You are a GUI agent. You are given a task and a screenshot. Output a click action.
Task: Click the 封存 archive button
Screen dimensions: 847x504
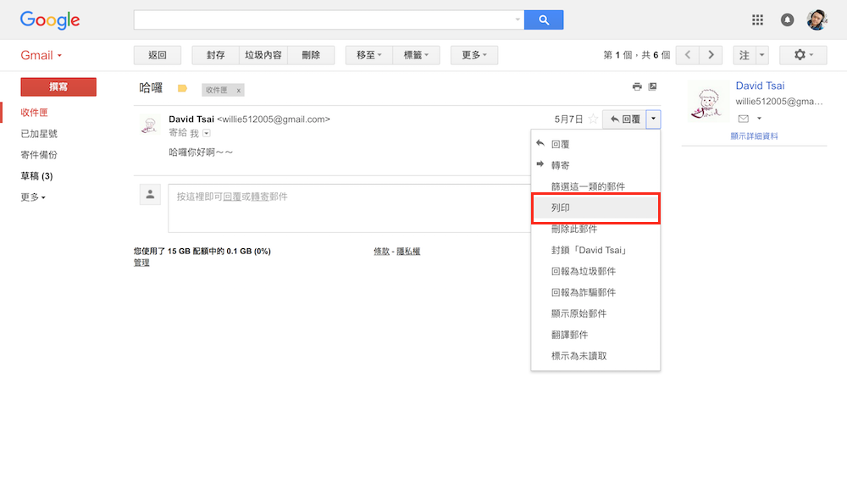click(215, 55)
